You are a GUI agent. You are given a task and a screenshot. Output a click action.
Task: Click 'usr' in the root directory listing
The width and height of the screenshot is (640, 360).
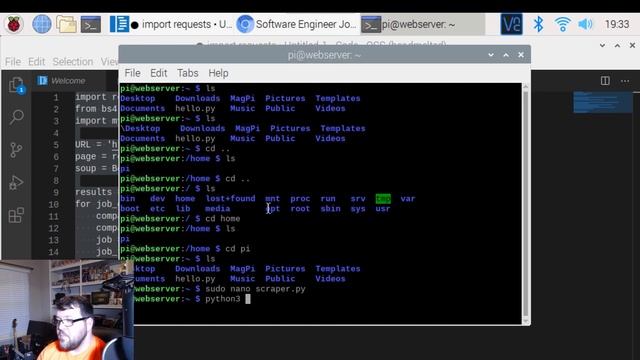tap(383, 209)
